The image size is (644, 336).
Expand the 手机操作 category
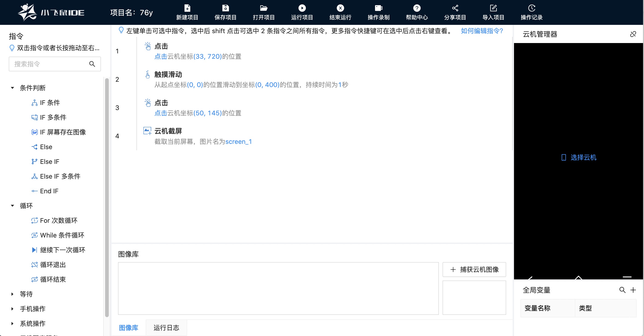coord(12,309)
